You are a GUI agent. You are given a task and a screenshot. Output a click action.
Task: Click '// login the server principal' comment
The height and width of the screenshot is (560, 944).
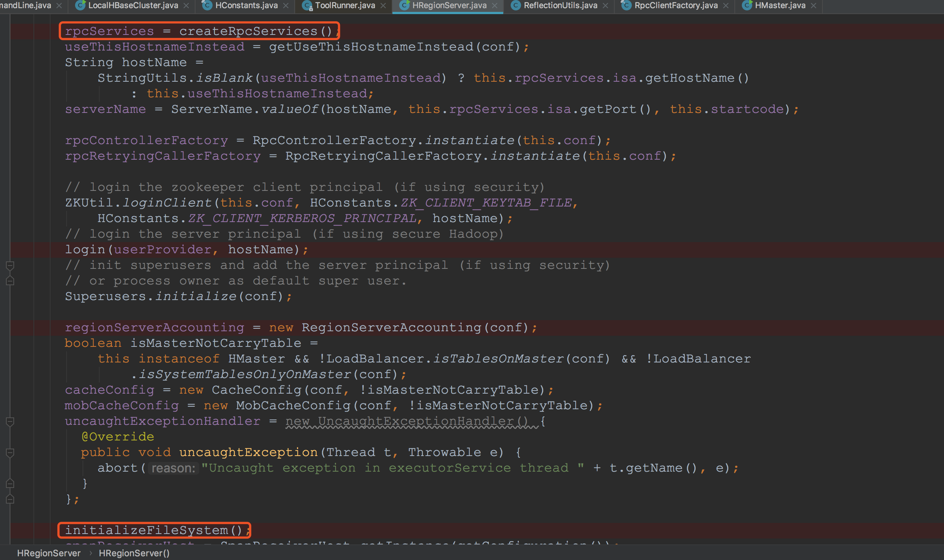pyautogui.click(x=284, y=234)
